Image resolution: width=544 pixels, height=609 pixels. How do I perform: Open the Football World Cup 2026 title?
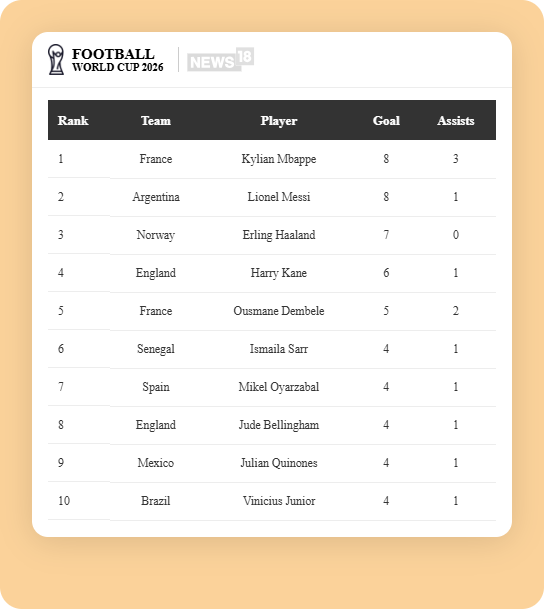coord(117,59)
